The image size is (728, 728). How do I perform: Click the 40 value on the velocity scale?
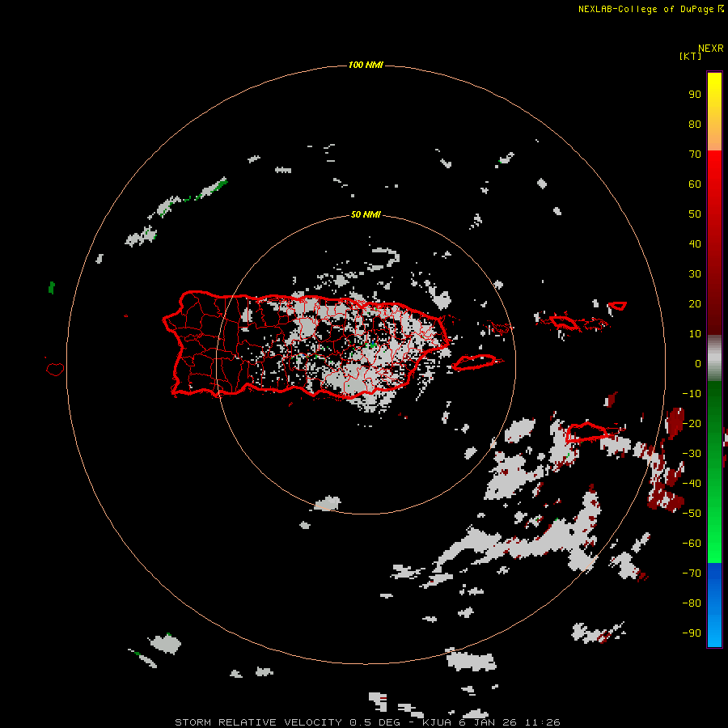[x=695, y=243]
